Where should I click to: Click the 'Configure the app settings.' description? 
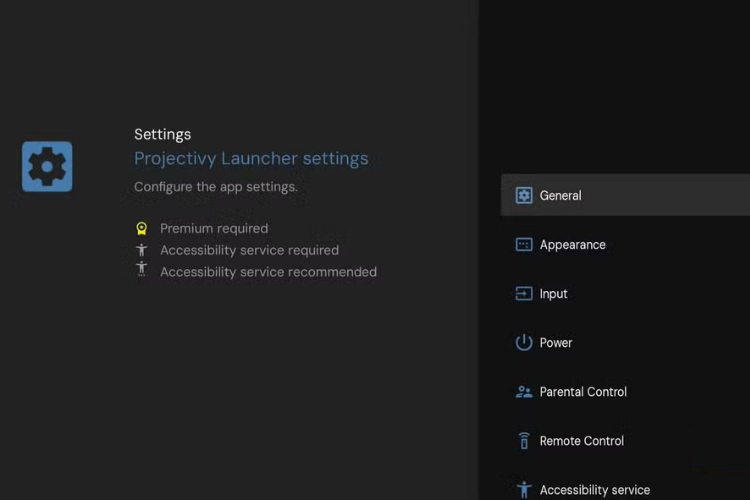pyautogui.click(x=216, y=187)
